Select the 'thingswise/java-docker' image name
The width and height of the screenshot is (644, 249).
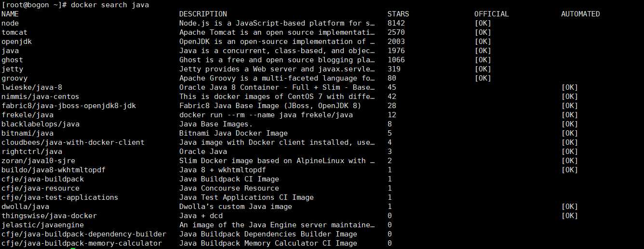(49, 216)
